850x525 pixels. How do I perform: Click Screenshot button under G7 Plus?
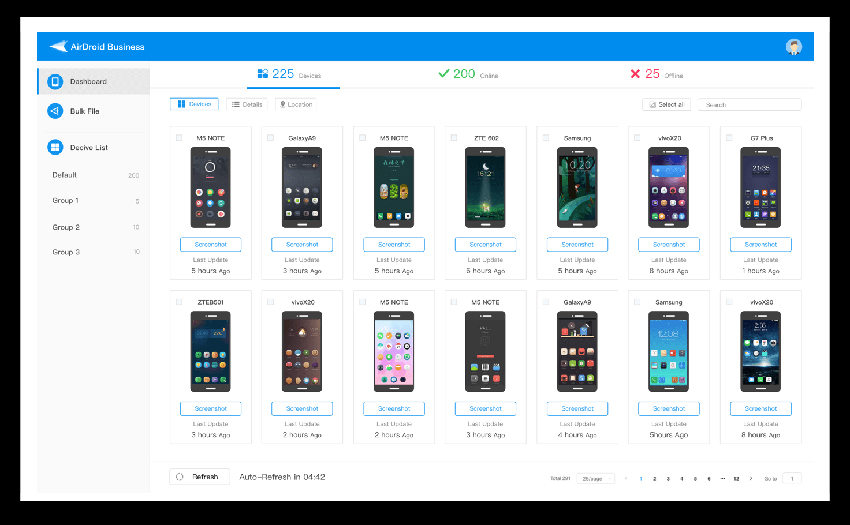[x=761, y=245]
